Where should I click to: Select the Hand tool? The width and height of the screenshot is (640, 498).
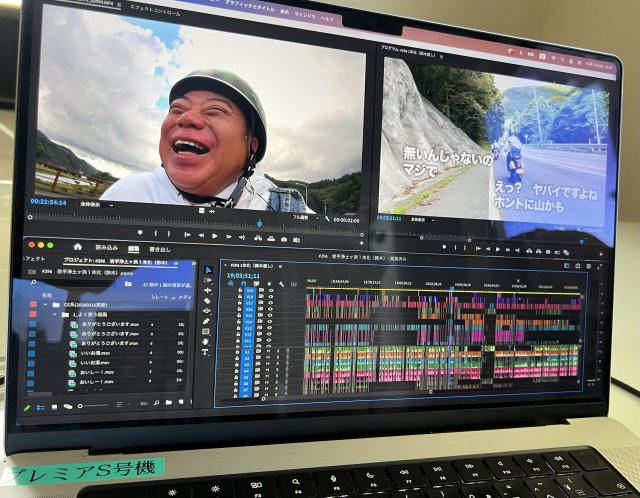[x=206, y=341]
